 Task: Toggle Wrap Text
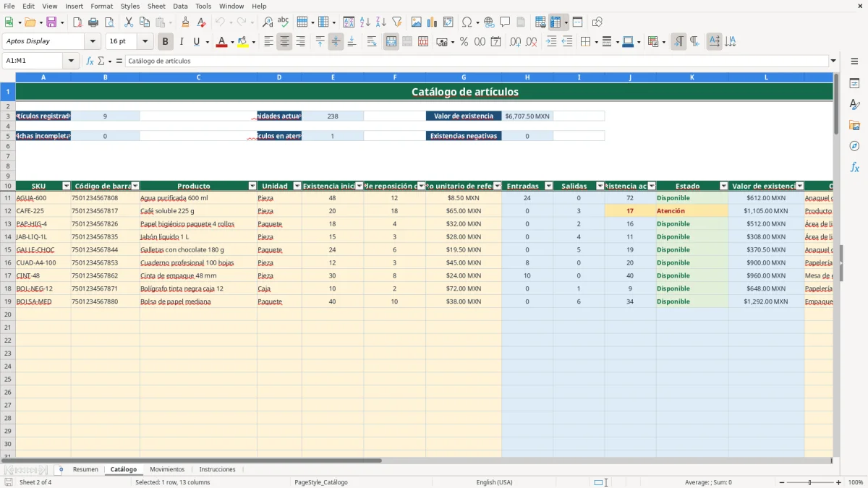[x=372, y=42]
